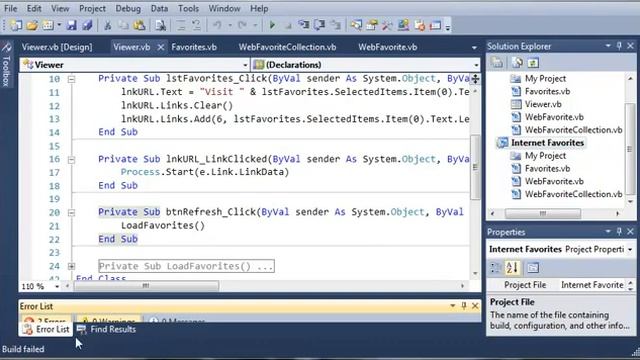
Task: Open Toolbox from the toolbar wrench icon
Action: pos(387,25)
